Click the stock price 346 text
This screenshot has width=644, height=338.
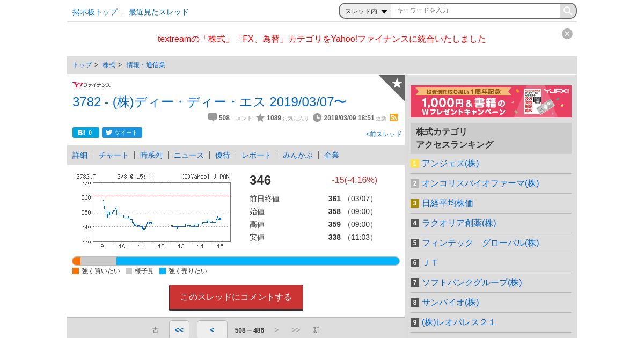[x=260, y=180]
